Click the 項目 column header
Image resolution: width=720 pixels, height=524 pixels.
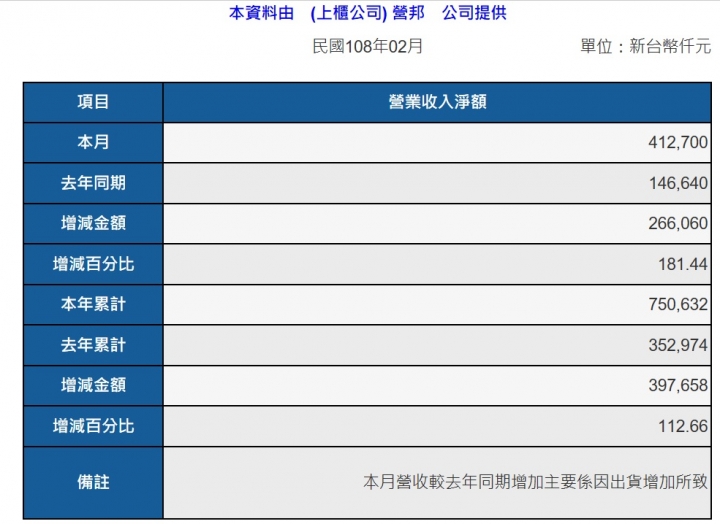click(93, 102)
